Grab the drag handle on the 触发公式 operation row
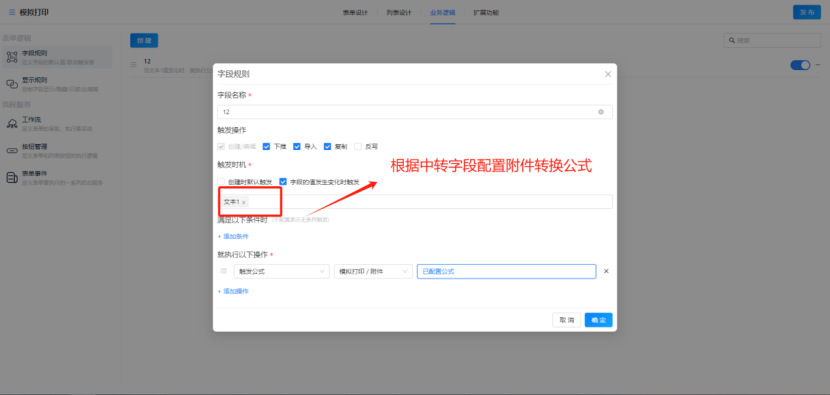The height and width of the screenshot is (395, 830). [223, 271]
